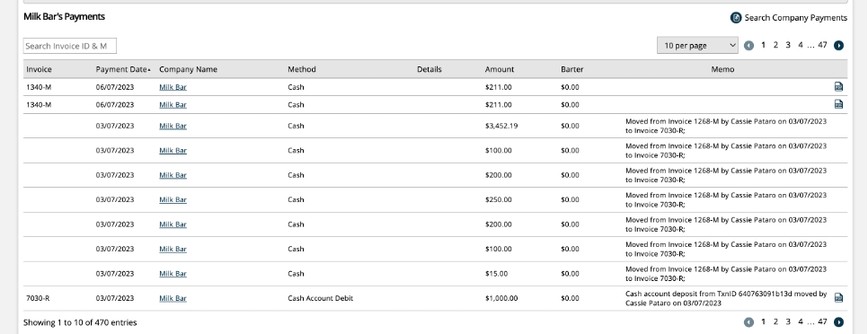The image size is (868, 334).
Task: Select page 3 in pagination above table
Action: coord(788,46)
